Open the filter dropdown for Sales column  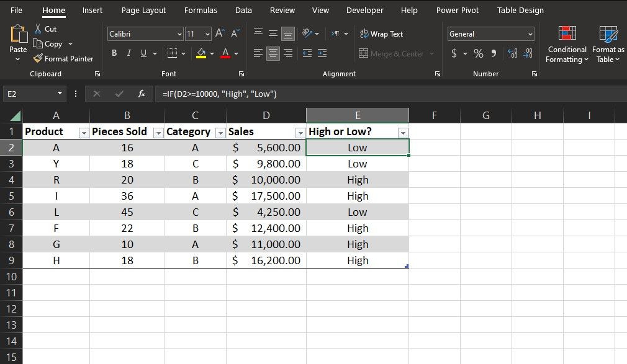pyautogui.click(x=301, y=132)
